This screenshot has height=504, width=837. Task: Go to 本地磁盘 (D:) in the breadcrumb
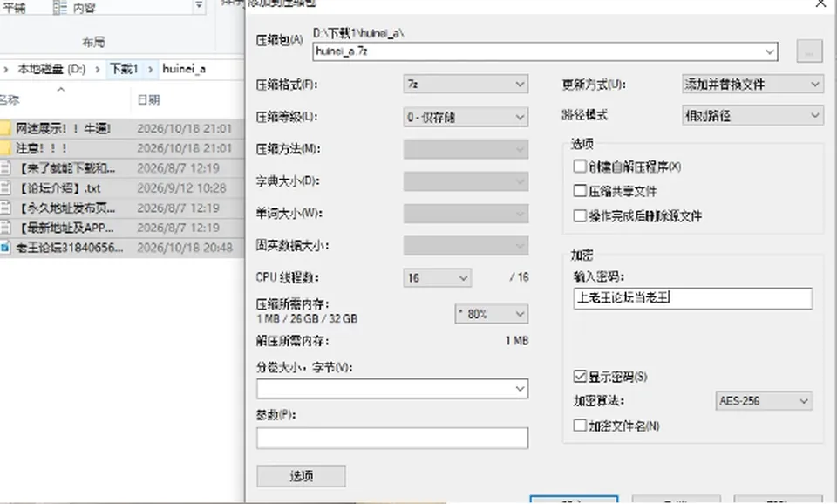51,69
